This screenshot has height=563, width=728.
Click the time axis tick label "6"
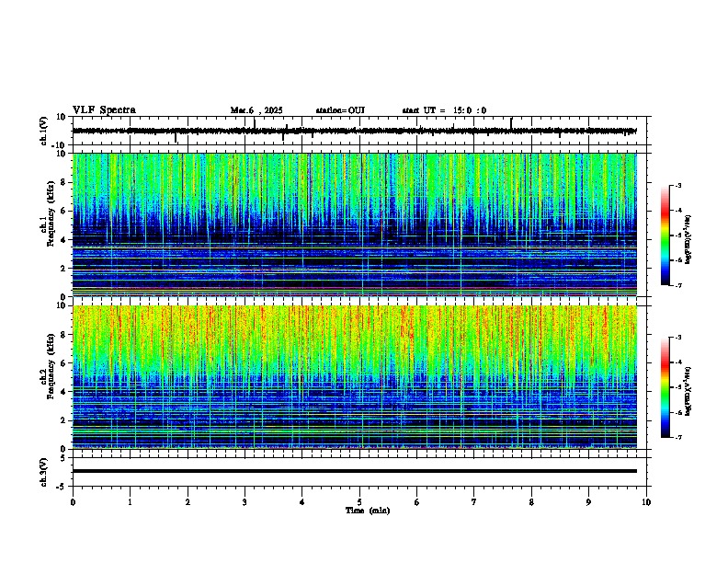point(417,502)
